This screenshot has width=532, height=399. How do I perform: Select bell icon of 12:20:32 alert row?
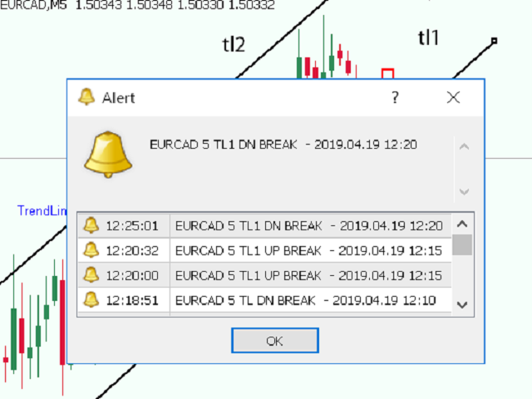click(x=91, y=250)
